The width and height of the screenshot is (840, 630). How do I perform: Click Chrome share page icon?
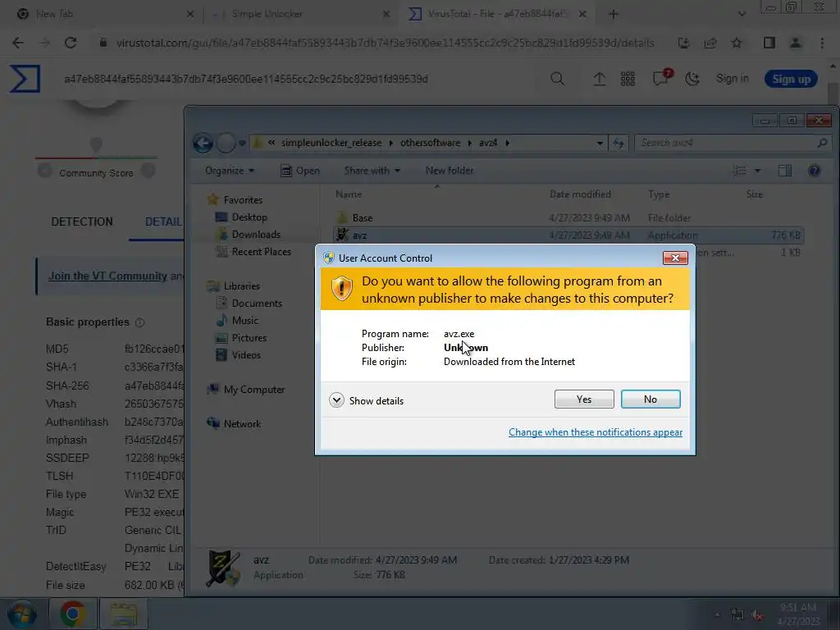click(x=710, y=43)
